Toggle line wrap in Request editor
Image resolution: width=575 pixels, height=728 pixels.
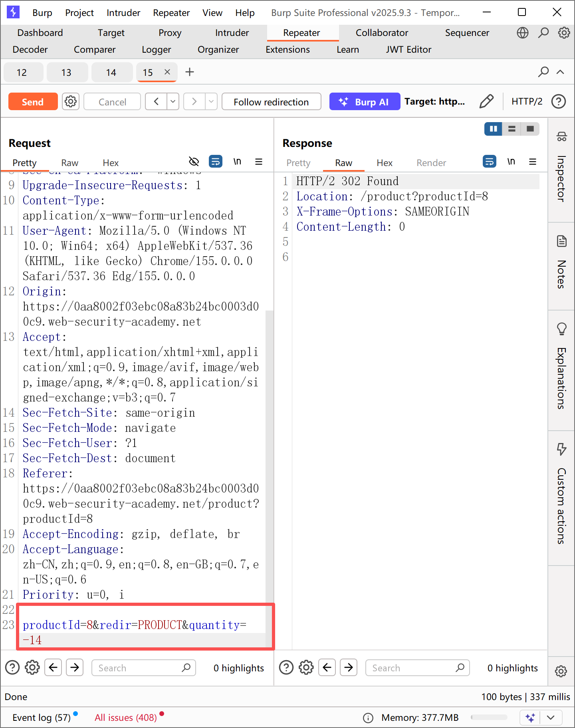pyautogui.click(x=216, y=162)
